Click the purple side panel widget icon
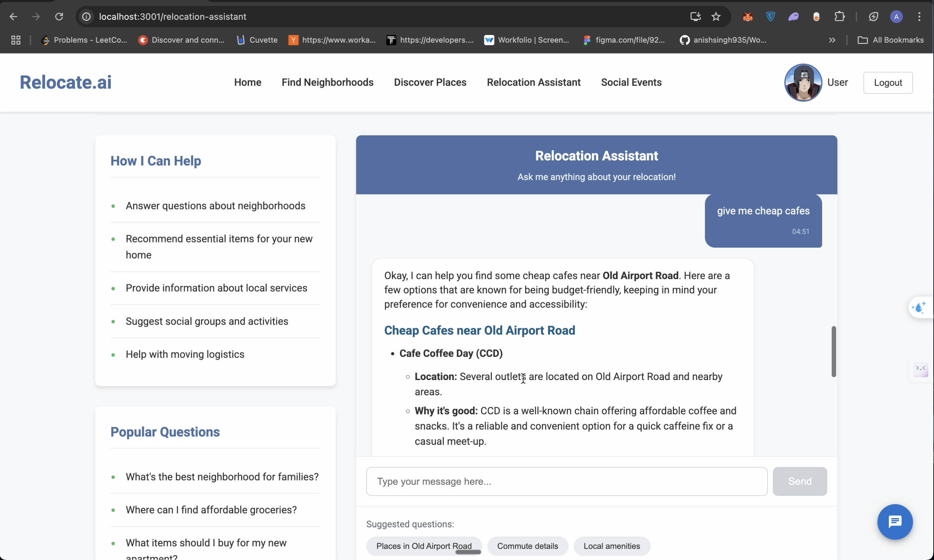The width and height of the screenshot is (934, 560). coord(921,369)
